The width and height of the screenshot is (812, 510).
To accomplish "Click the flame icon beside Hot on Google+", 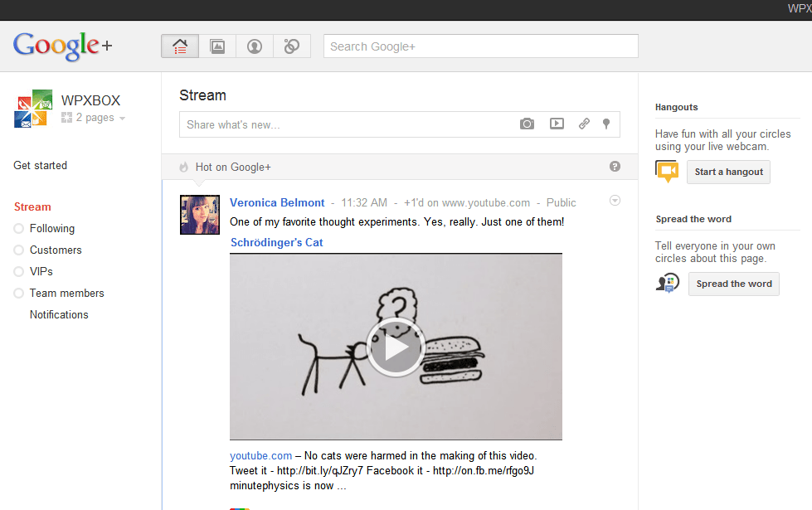I will point(184,167).
